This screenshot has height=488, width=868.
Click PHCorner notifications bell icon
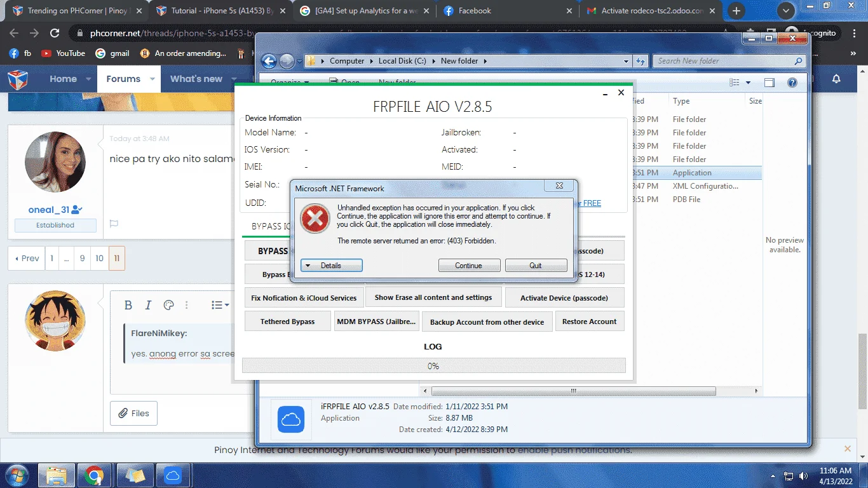[x=836, y=79]
